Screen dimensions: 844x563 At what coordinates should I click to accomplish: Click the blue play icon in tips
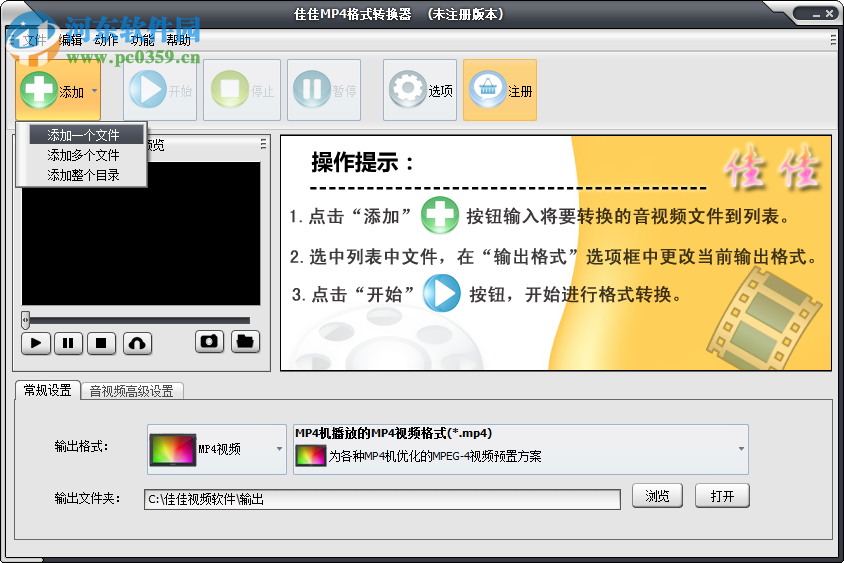(x=441, y=293)
